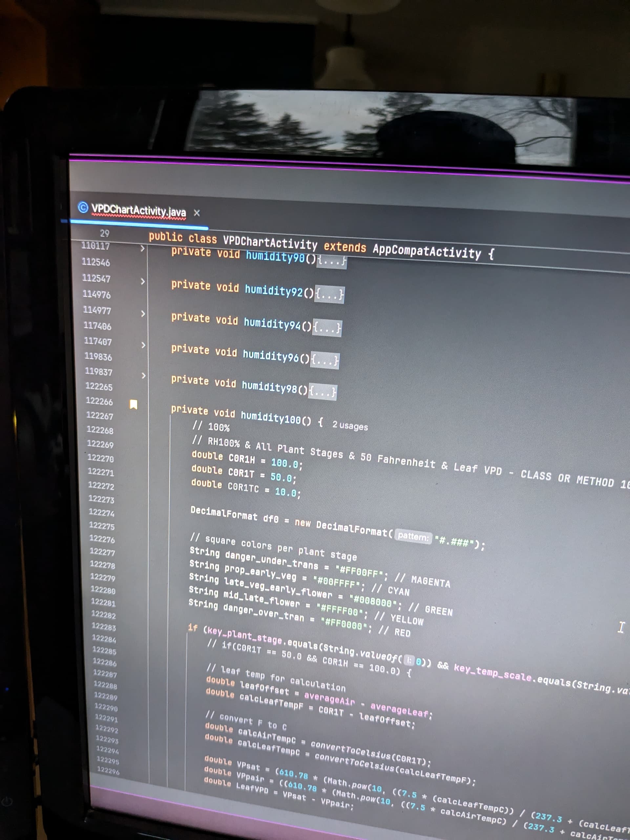Screen dimensions: 630x840
Task: Close the VPDChartActivity.java editor tab
Action: pyautogui.click(x=197, y=213)
